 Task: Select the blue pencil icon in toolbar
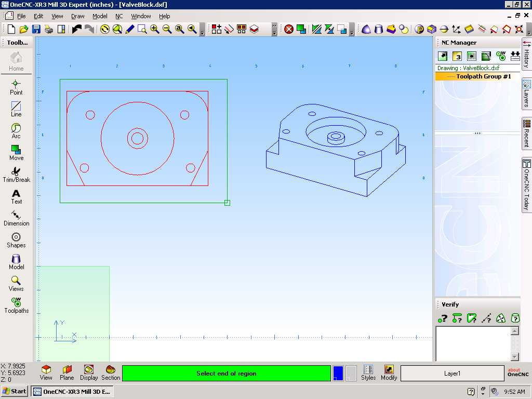coord(129,29)
